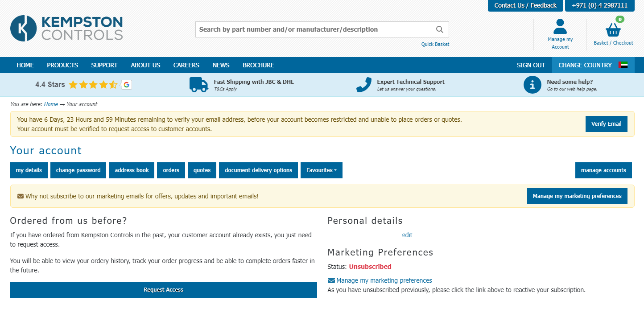Go to HOME in navigation bar

pyautogui.click(x=25, y=65)
